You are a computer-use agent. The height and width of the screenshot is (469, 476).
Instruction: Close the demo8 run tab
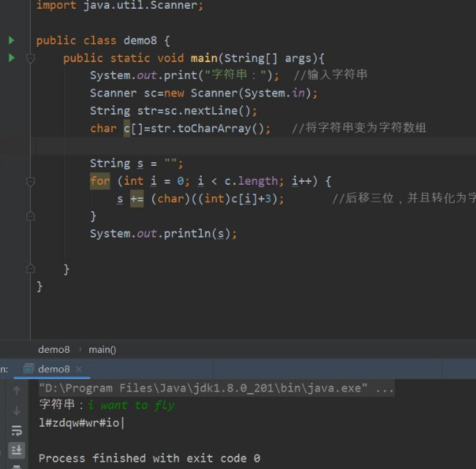79,369
